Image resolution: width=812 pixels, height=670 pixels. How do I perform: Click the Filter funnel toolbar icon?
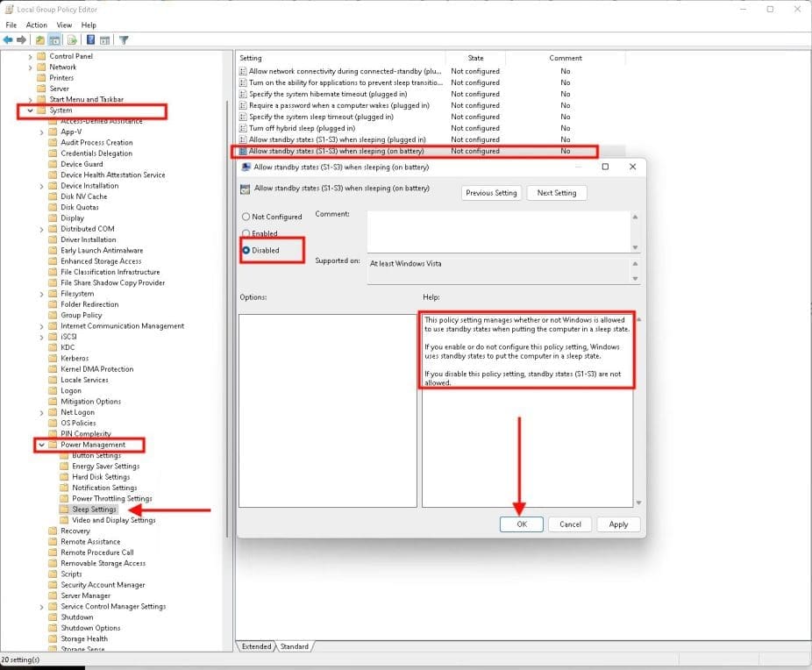point(124,39)
